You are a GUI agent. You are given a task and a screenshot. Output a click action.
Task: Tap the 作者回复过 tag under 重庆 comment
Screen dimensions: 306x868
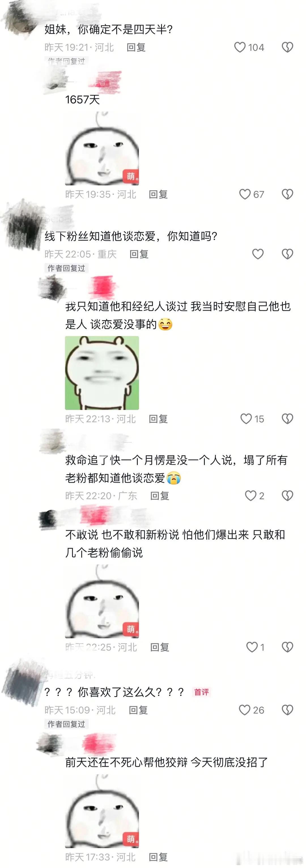66,268
